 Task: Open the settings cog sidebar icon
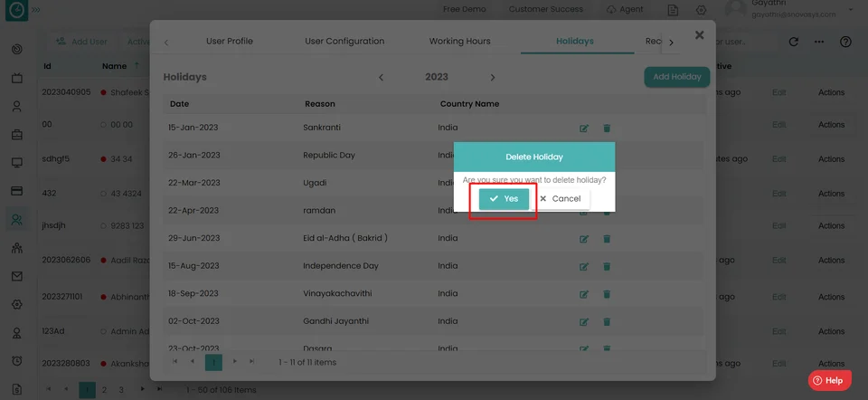tap(17, 304)
